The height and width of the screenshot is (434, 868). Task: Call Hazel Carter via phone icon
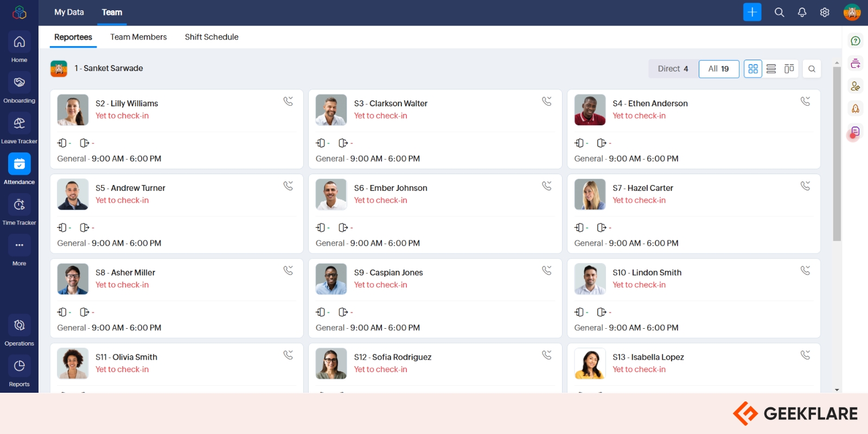point(806,186)
